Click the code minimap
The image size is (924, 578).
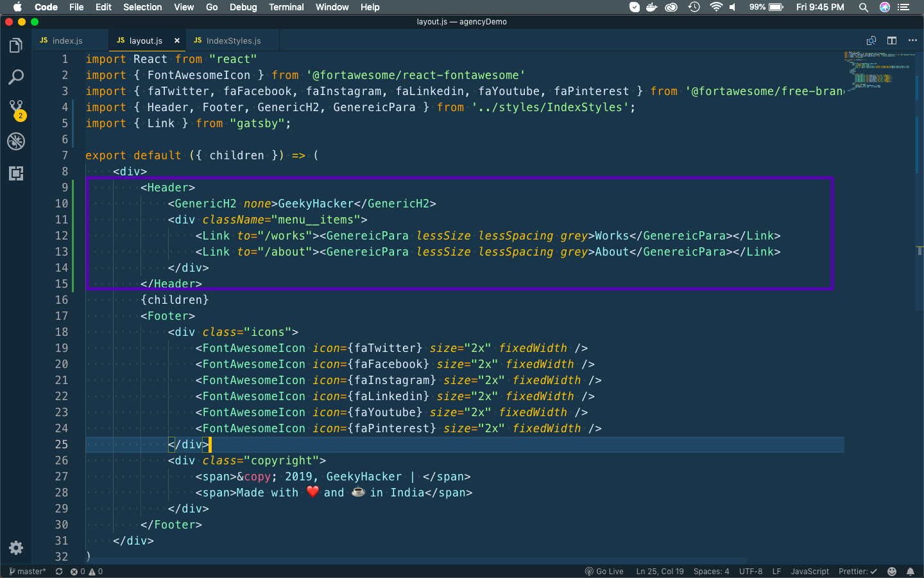tap(879, 71)
